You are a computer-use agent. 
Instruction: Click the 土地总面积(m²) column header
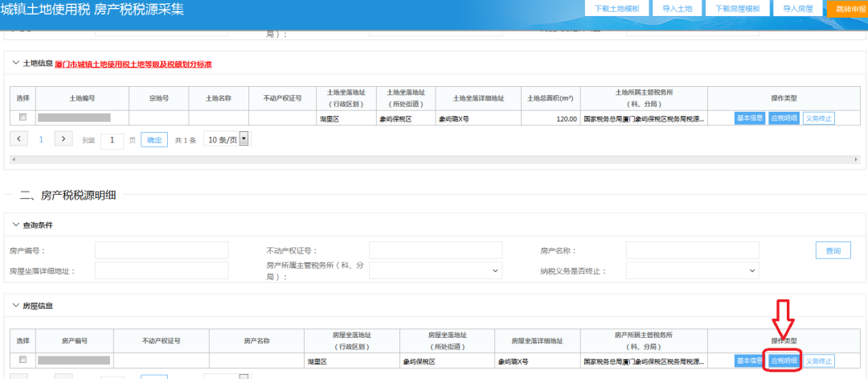(551, 98)
